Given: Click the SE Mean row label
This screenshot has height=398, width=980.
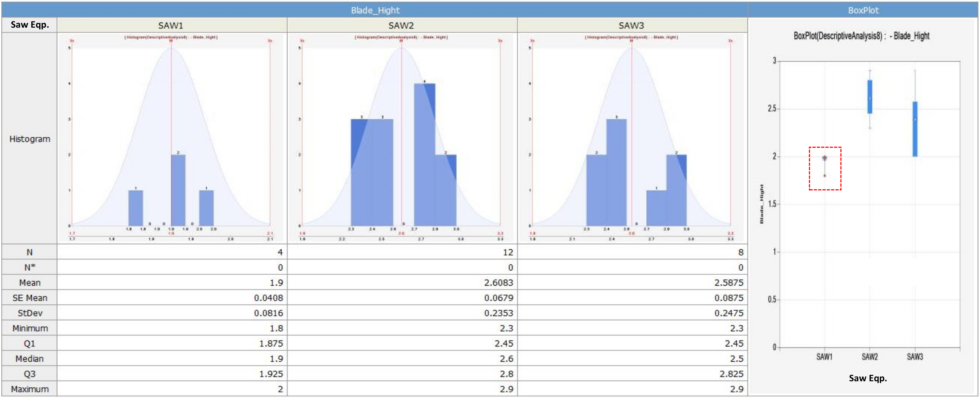Looking at the screenshot, I should [x=30, y=298].
